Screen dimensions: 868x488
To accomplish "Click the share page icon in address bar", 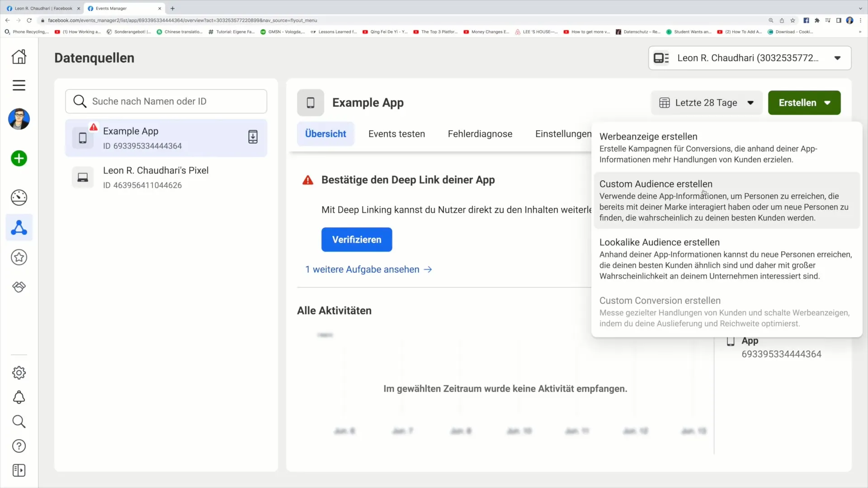I will 782,20.
